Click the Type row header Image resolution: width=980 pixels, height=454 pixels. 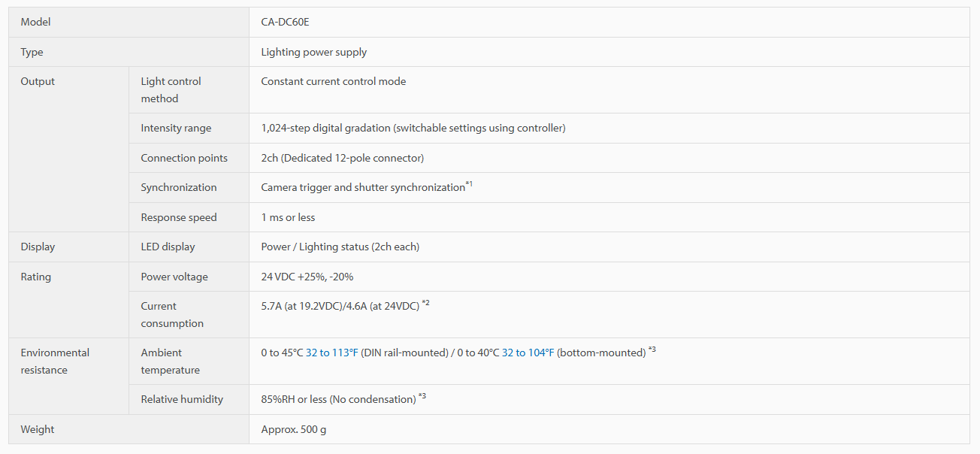[129, 52]
